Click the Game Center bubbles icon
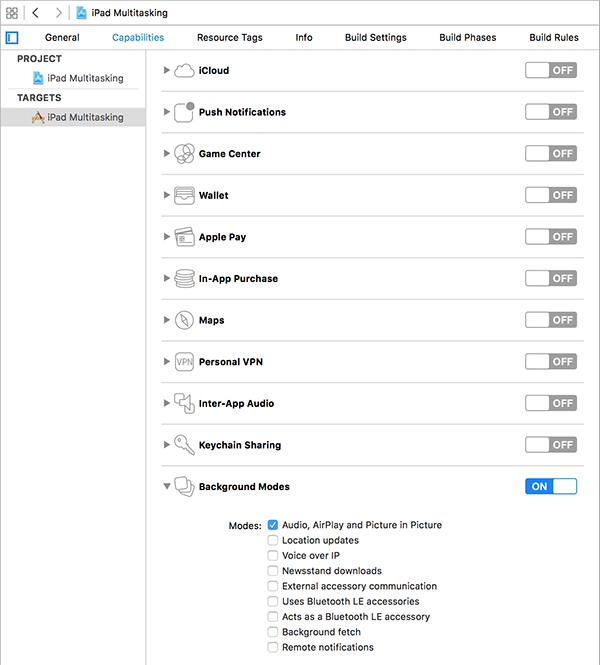This screenshot has height=665, width=600. coord(184,154)
